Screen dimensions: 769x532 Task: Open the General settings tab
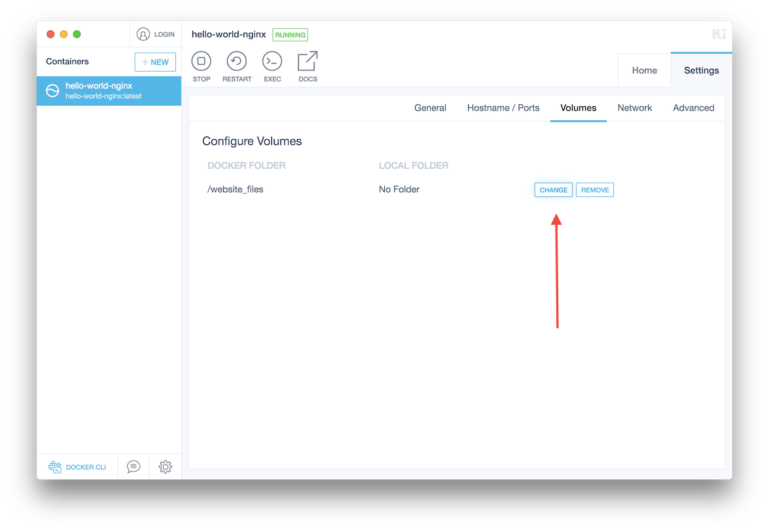(430, 108)
